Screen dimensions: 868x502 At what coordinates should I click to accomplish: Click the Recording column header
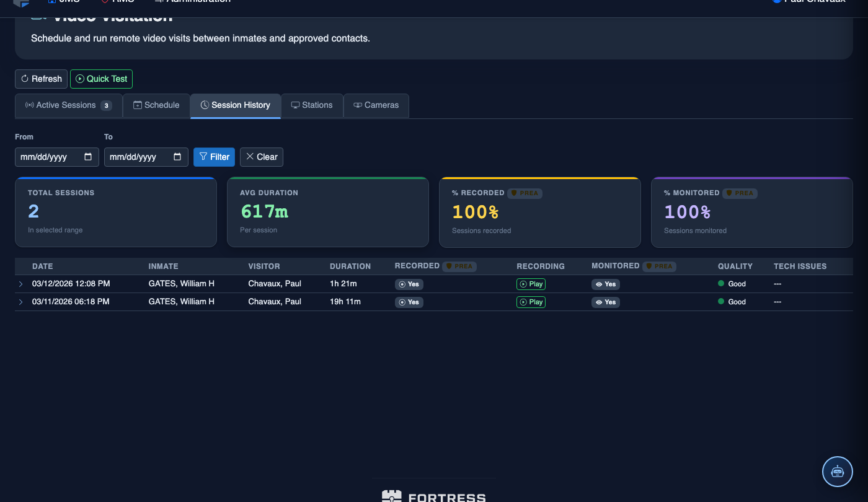pos(541,266)
